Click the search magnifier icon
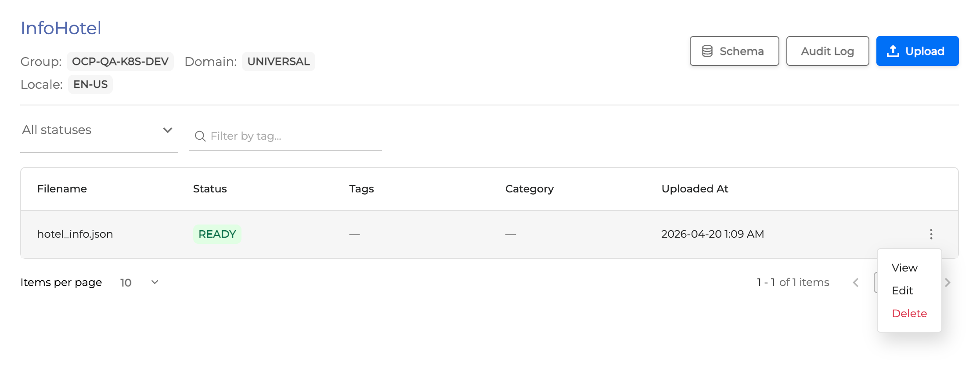The image size is (980, 384). (200, 136)
